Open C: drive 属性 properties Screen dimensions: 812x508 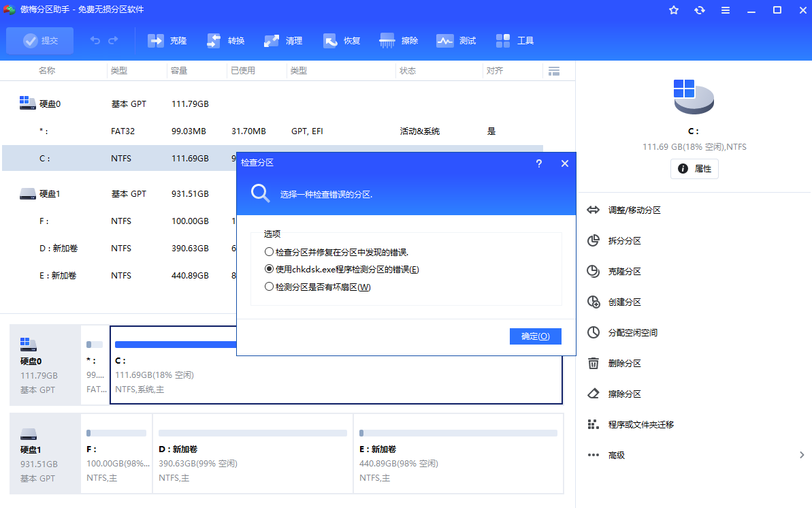694,168
